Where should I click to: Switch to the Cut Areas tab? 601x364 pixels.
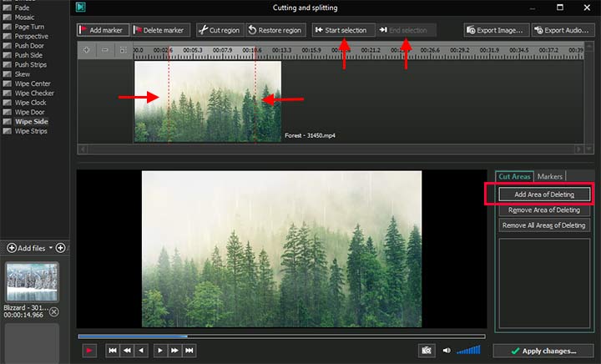514,176
